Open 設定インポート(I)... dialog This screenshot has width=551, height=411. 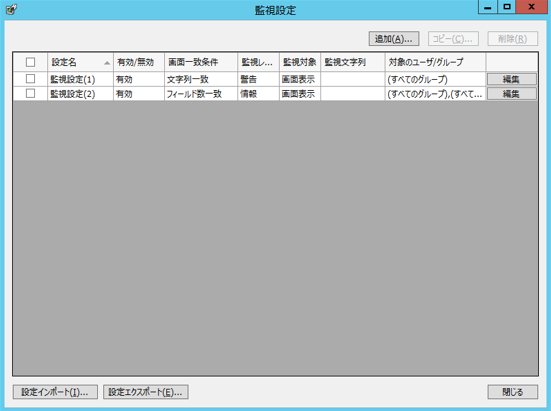click(55, 392)
